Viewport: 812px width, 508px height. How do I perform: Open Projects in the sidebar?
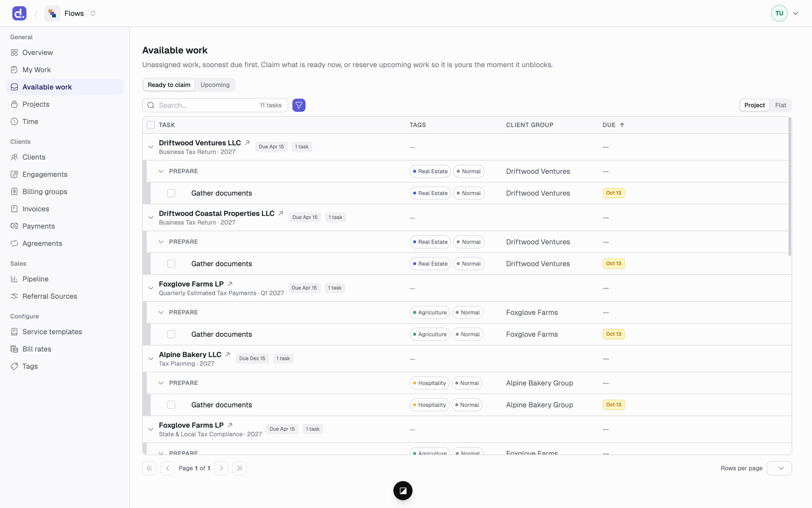[x=64, y=104]
